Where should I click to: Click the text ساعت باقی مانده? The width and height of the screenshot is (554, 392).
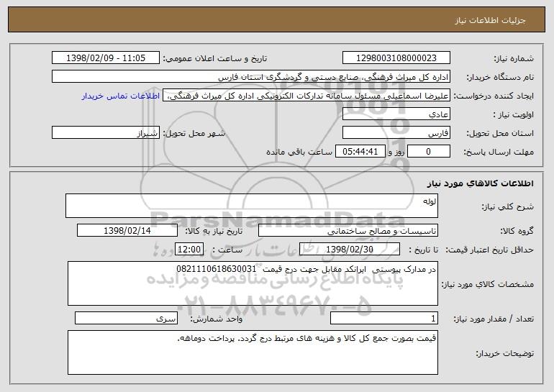pyautogui.click(x=299, y=152)
